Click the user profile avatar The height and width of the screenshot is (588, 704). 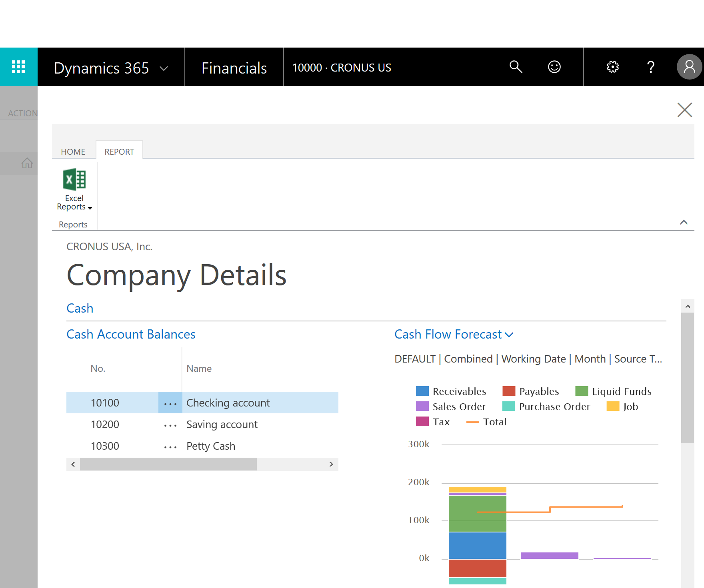point(689,67)
